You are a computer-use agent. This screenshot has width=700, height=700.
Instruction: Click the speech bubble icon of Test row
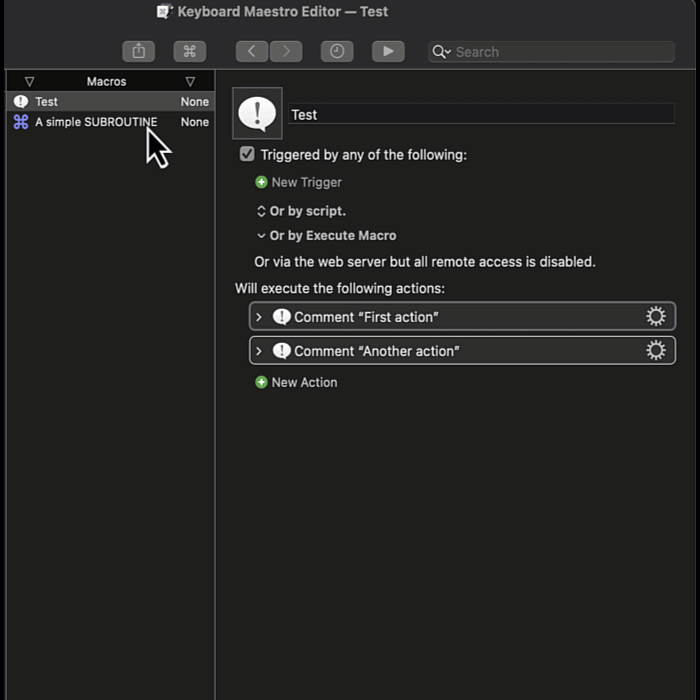pos(21,102)
